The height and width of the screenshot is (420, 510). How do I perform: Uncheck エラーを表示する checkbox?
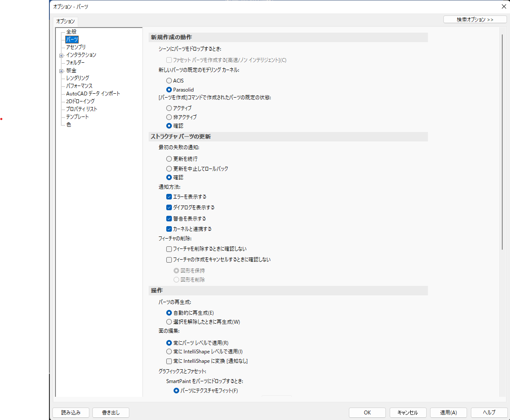click(169, 196)
